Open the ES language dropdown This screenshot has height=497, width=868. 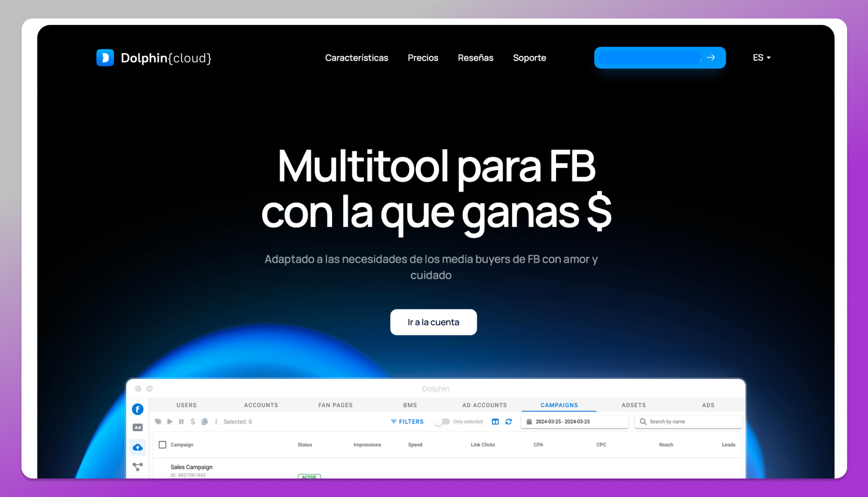(762, 58)
